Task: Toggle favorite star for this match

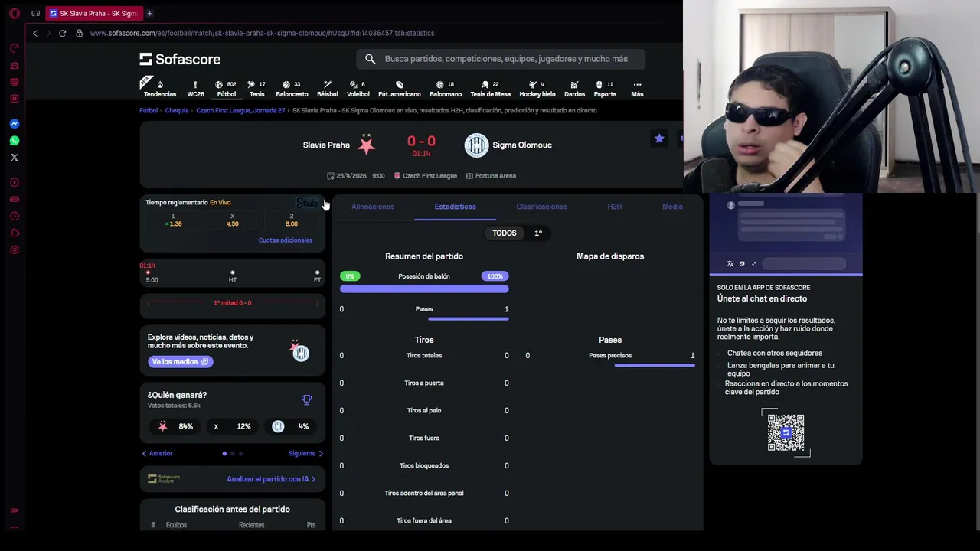Action: tap(659, 139)
